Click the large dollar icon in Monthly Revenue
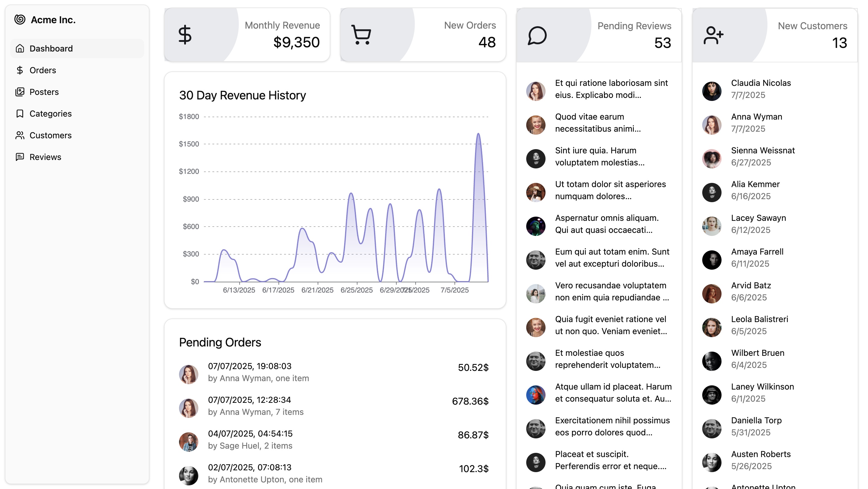 (x=185, y=35)
